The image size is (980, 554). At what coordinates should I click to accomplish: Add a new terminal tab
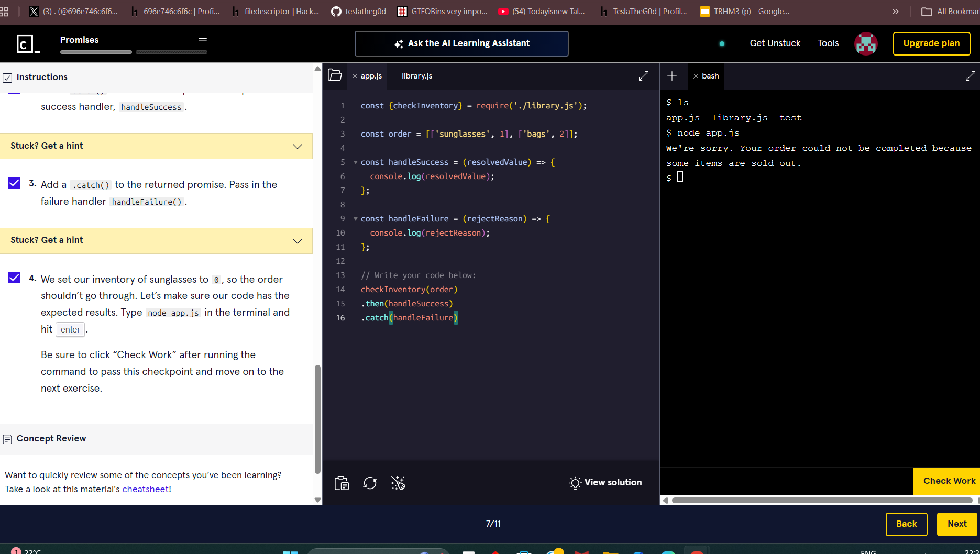tap(672, 76)
